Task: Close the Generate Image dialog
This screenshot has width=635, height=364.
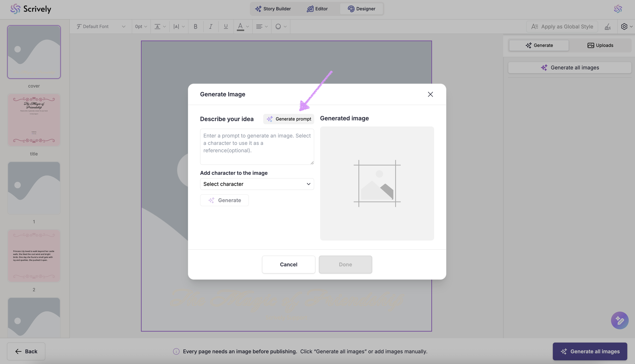Action: [430, 94]
